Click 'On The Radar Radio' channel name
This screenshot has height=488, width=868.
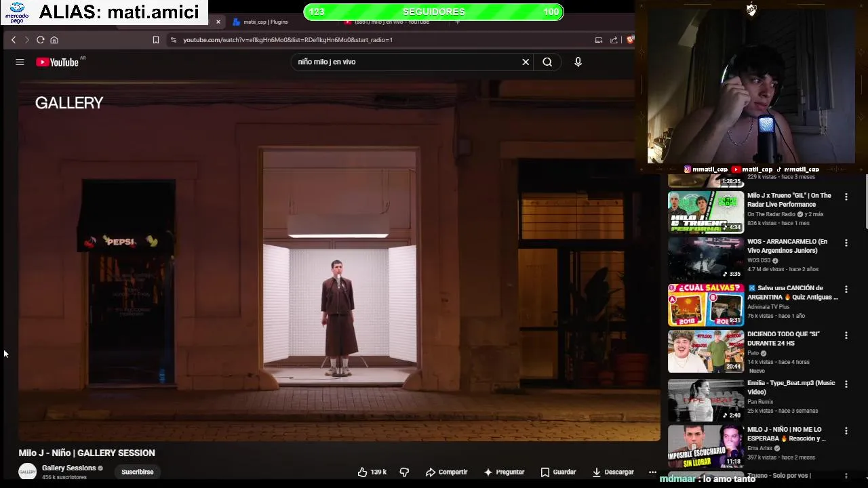[x=771, y=214]
